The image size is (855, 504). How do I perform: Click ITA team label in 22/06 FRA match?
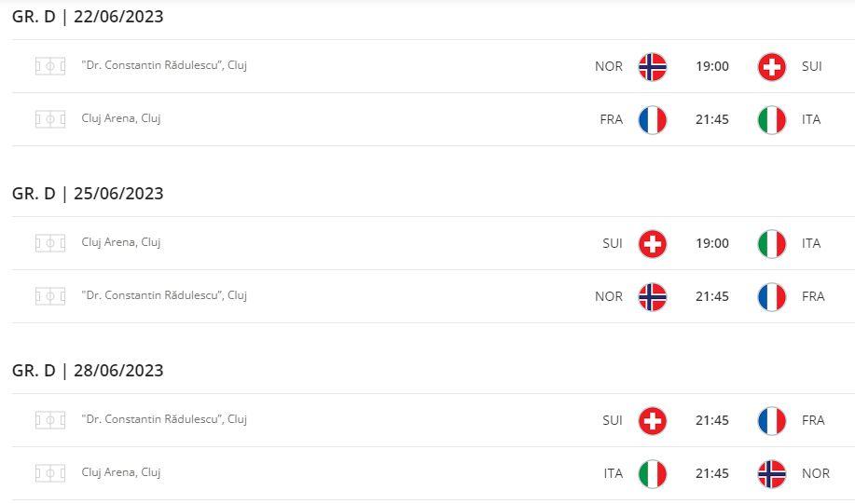coord(811,119)
